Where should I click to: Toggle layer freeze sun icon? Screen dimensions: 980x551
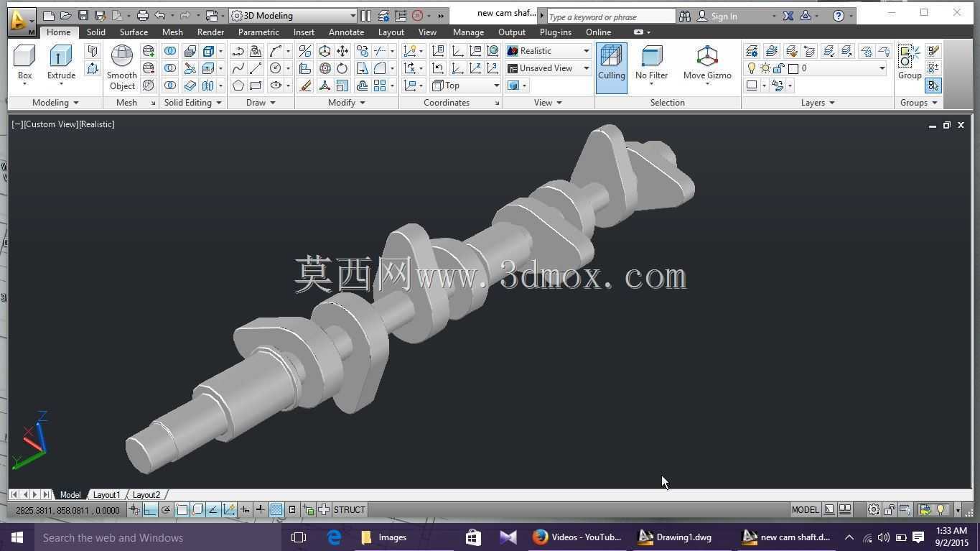765,68
